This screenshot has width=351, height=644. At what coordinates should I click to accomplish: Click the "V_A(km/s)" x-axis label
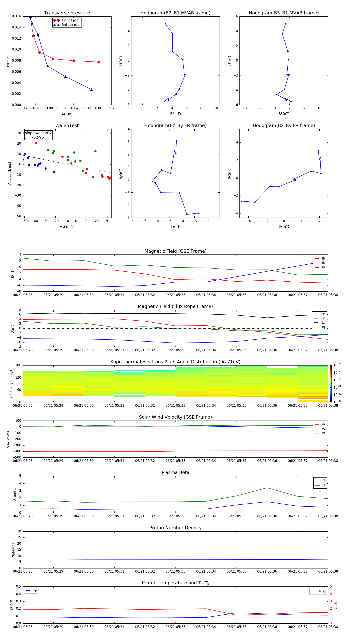(67, 227)
